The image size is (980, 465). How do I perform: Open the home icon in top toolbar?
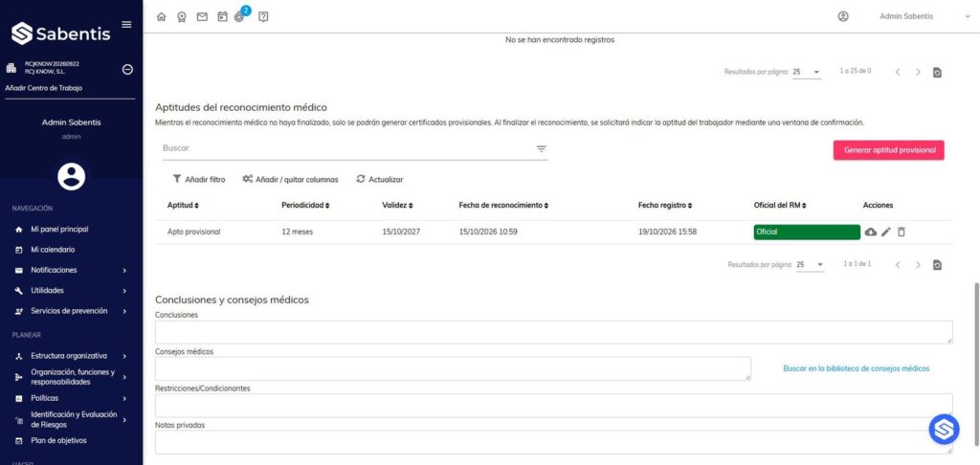point(161,17)
